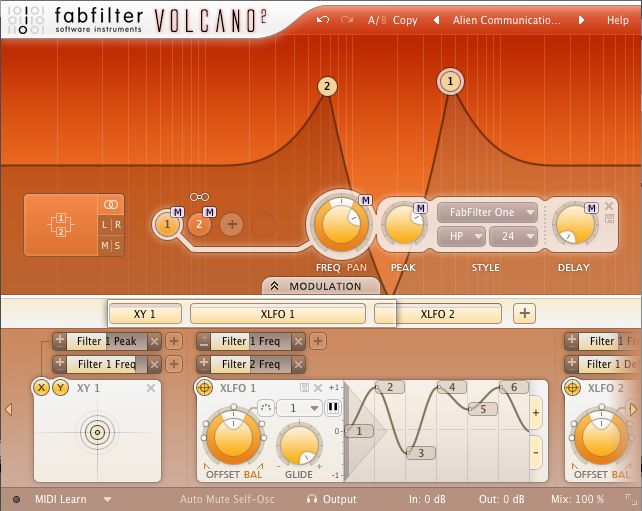Toggle the XY 1 Y axis button
This screenshot has width=642, height=511.
pos(61,387)
